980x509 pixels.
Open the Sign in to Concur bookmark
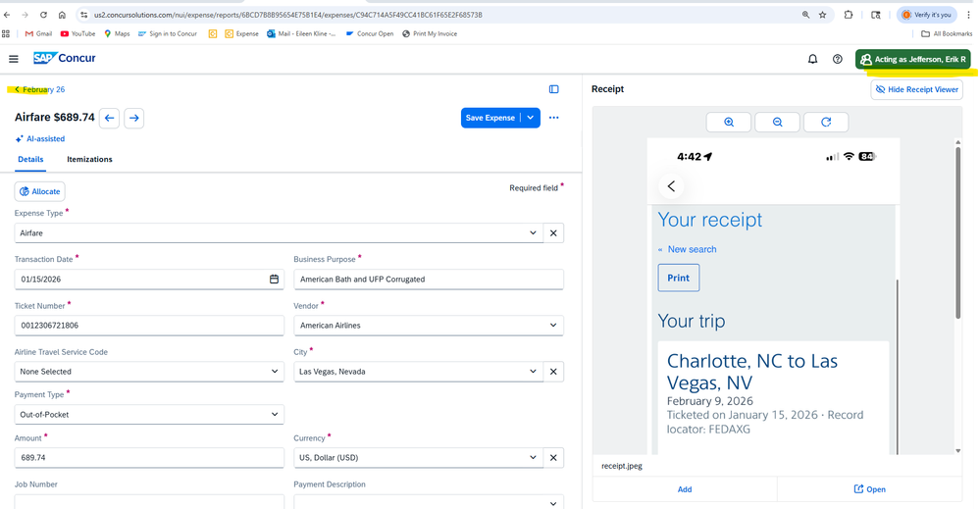point(168,33)
